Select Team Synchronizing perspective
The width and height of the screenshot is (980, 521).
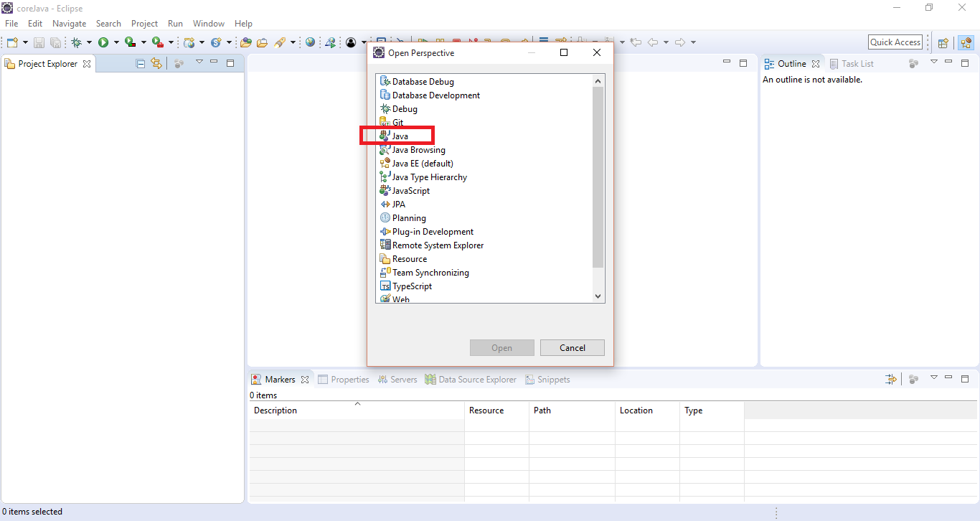pyautogui.click(x=425, y=273)
